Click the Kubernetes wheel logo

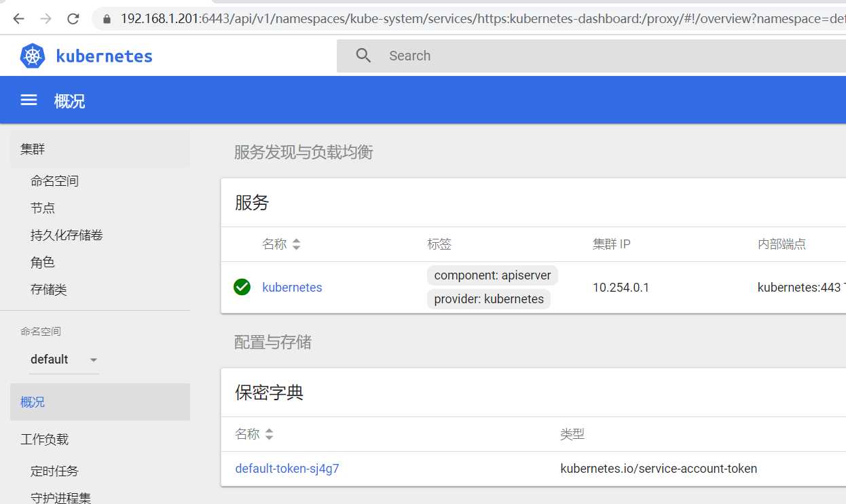(x=33, y=56)
